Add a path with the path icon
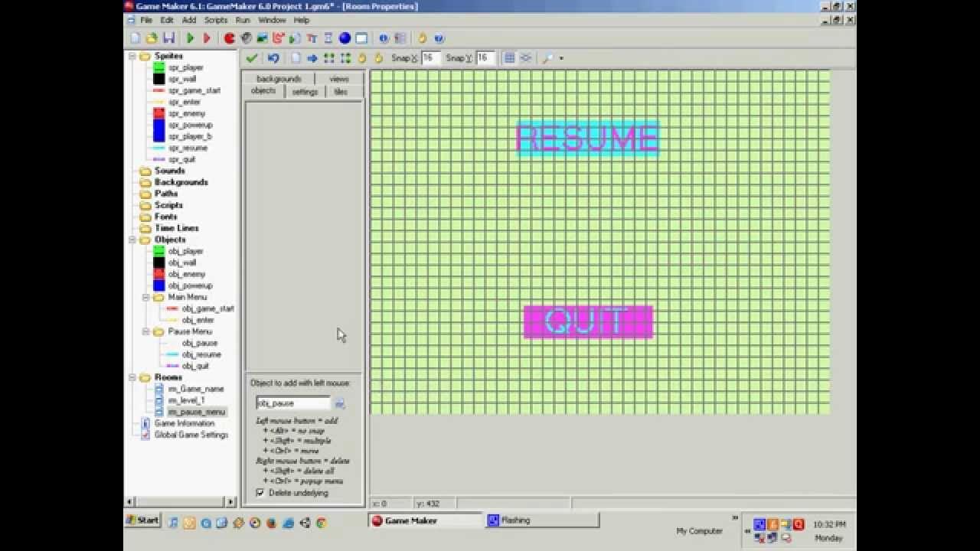980x551 pixels. coord(279,38)
